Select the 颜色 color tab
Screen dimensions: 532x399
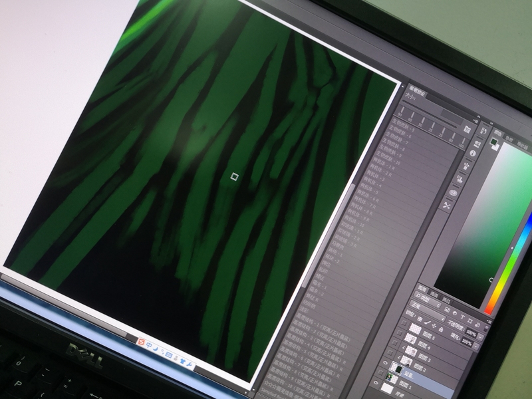[497, 133]
